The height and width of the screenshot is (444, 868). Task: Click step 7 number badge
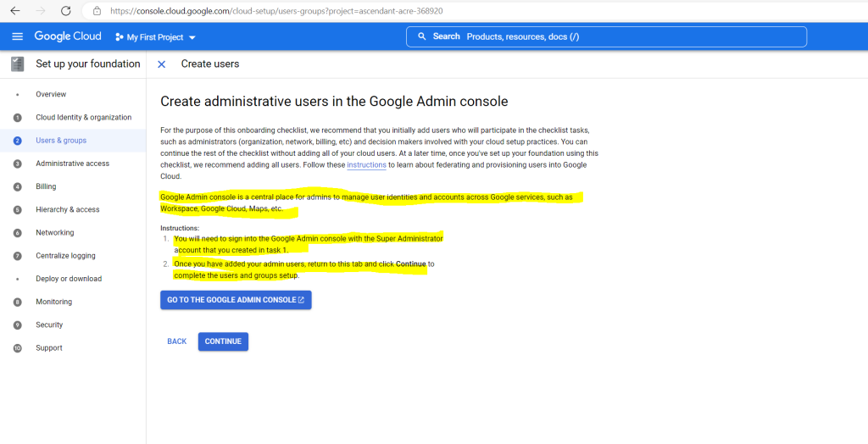(17, 257)
